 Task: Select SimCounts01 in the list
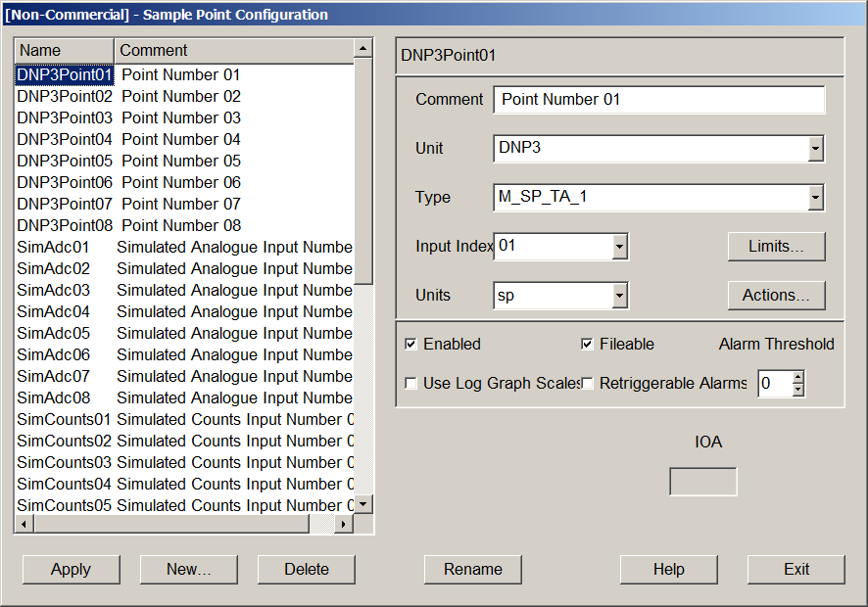coord(64,420)
